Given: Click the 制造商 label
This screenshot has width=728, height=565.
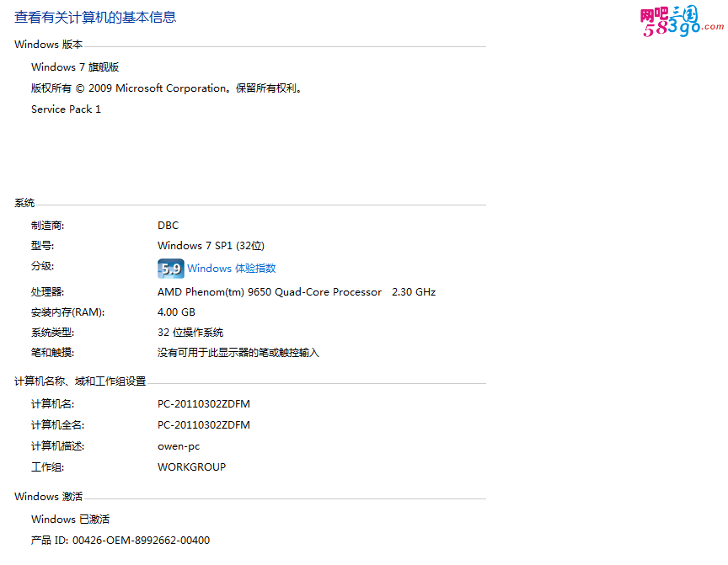Looking at the screenshot, I should click(47, 226).
